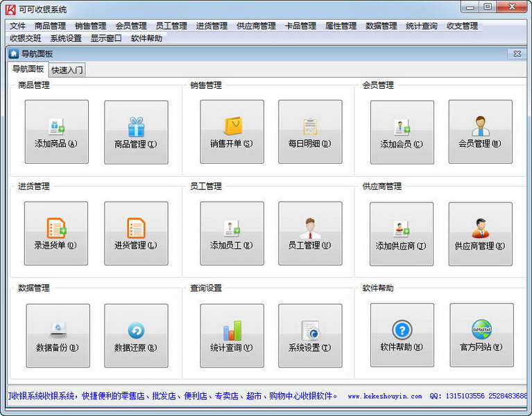Open the 统计查询 menu in menu bar
This screenshot has height=416, width=532.
click(x=422, y=26)
